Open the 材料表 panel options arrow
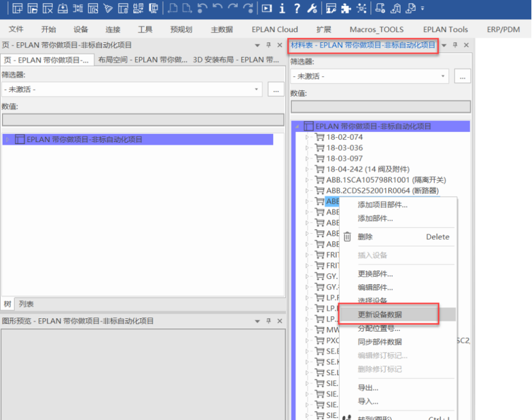The height and width of the screenshot is (420, 532). pos(444,45)
